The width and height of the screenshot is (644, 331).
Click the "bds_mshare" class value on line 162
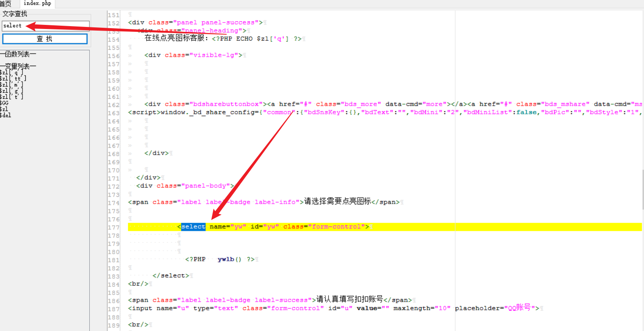click(x=565, y=104)
